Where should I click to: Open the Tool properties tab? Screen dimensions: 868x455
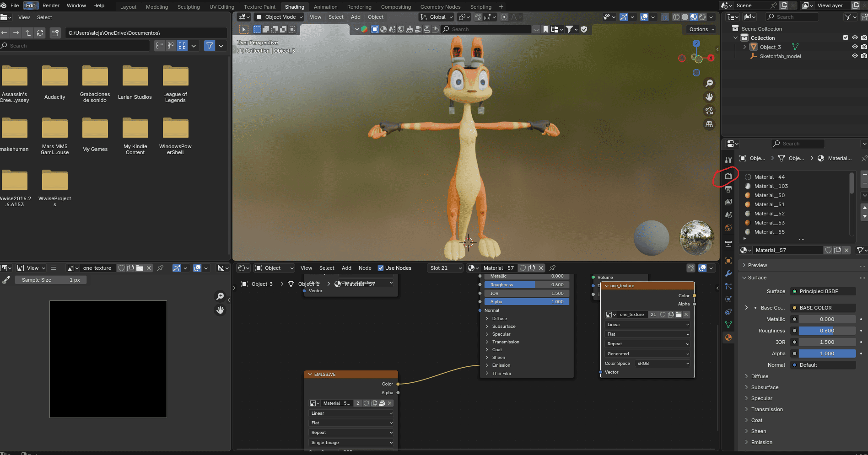coord(728,160)
